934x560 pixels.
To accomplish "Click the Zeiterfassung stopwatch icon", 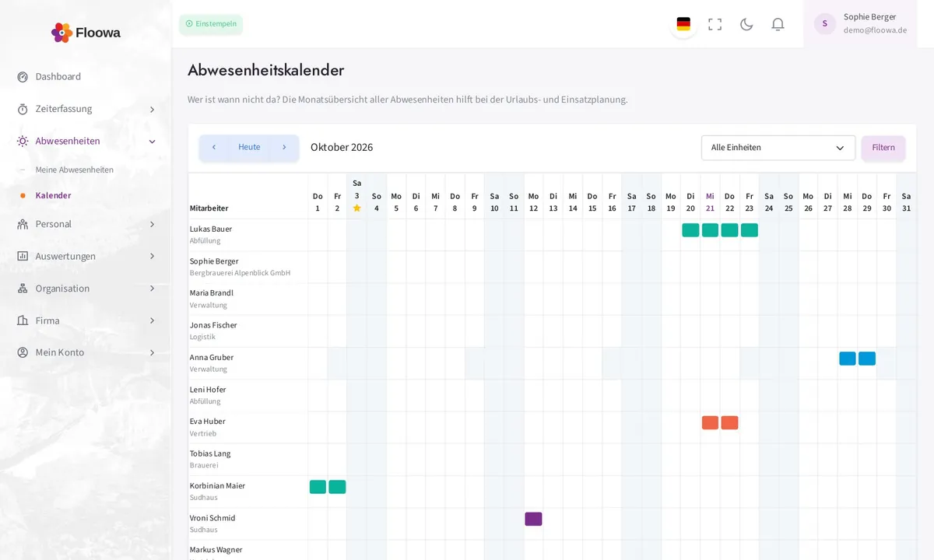I will point(23,109).
